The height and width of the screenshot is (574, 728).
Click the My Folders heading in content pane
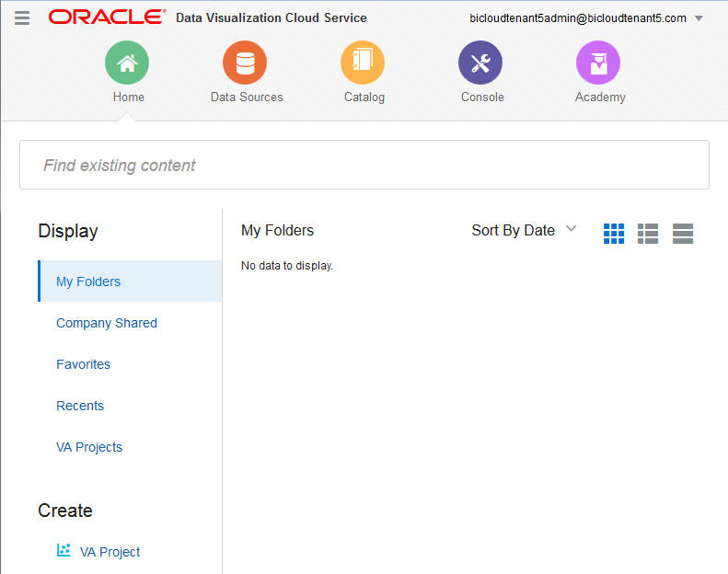277,230
